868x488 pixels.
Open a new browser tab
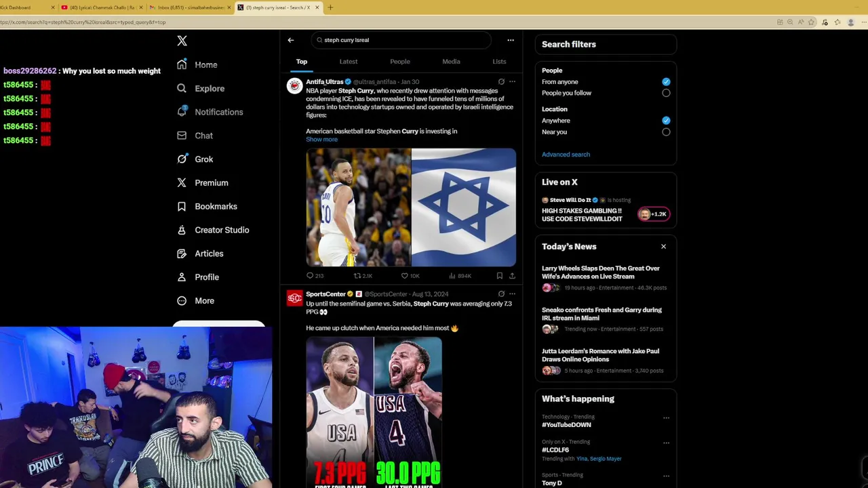click(330, 7)
